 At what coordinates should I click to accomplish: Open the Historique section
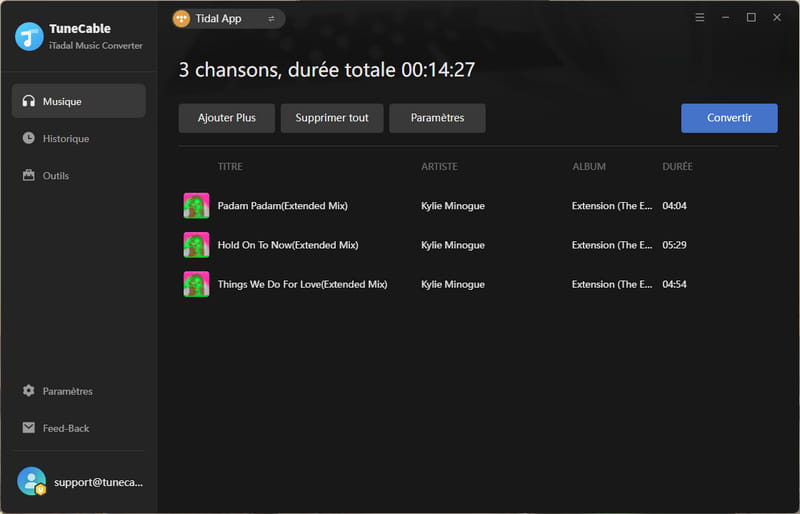[79, 138]
